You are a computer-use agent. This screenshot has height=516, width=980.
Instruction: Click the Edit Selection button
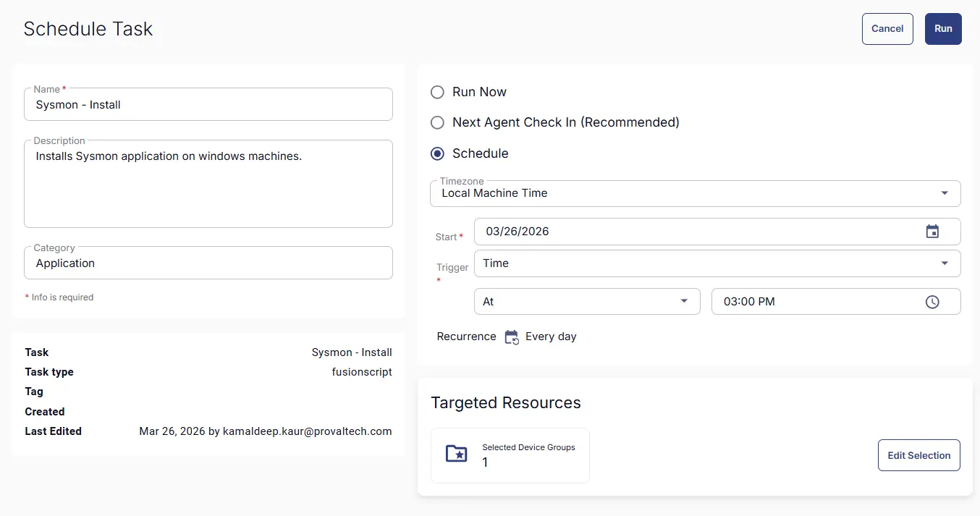918,455
